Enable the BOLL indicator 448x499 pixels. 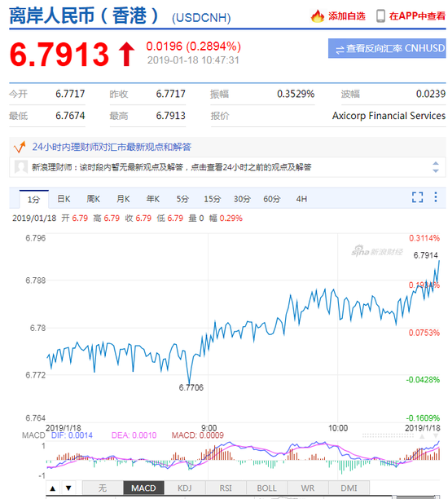coord(266,488)
